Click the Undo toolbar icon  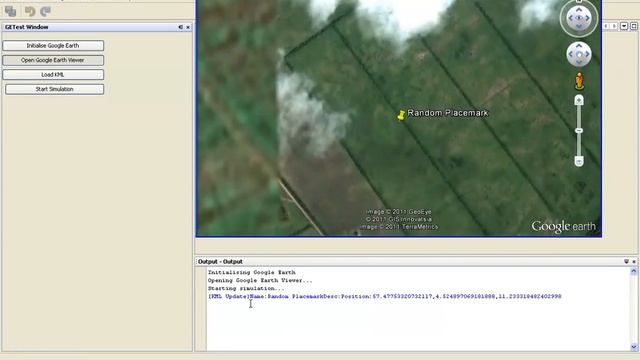(x=30, y=11)
